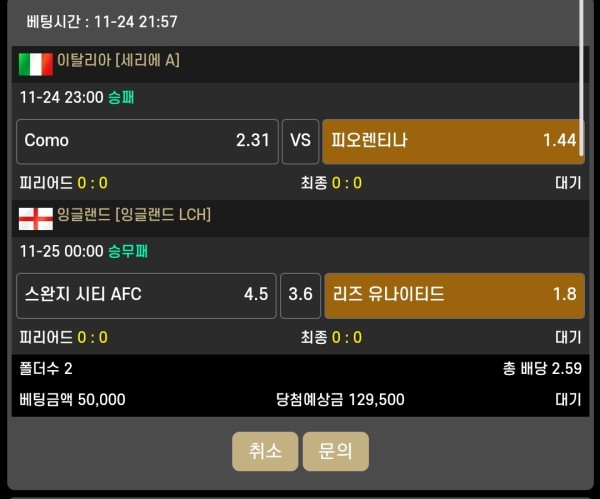Image resolution: width=600 pixels, height=499 pixels.
Task: Click the 승패 bet type label
Action: click(122, 97)
